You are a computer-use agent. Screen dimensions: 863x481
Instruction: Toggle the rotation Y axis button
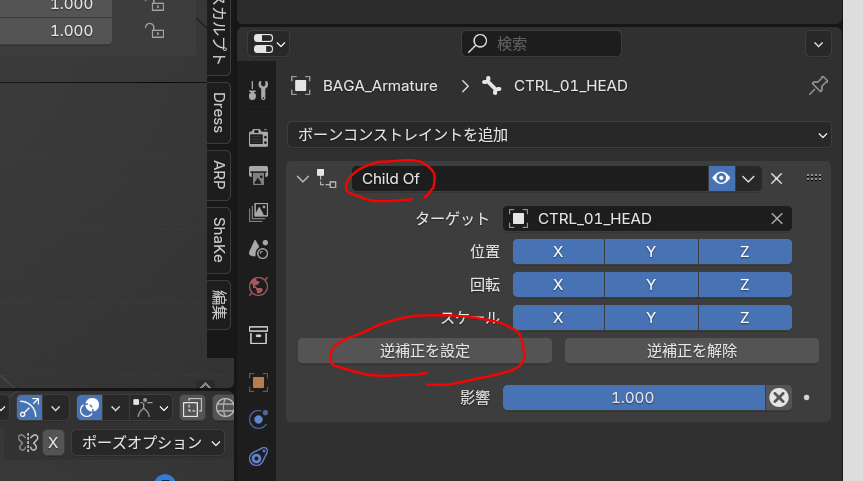coord(651,285)
